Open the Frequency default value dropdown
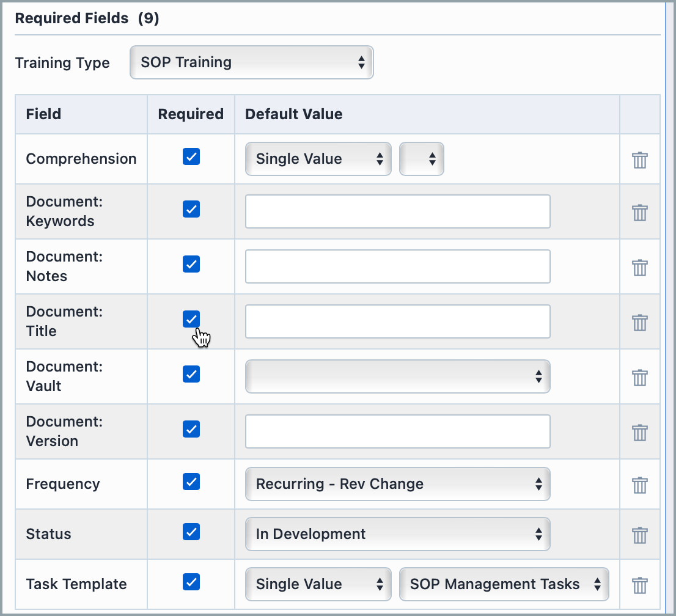Viewport: 676px width, 616px height. (x=397, y=484)
